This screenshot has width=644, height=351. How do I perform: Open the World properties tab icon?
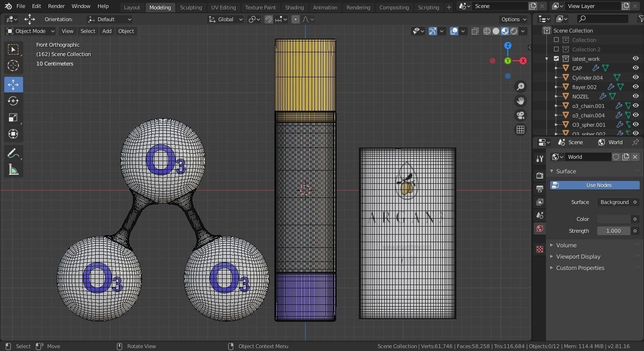(540, 229)
